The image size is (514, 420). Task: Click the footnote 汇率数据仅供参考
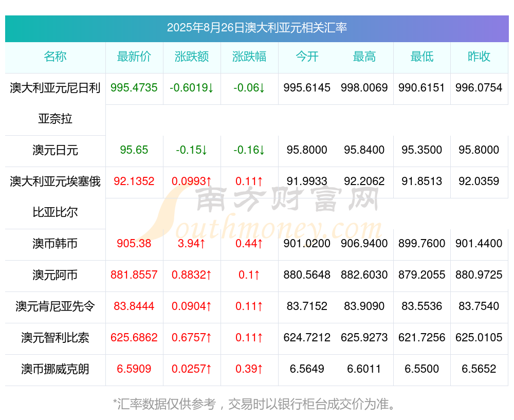point(167,404)
